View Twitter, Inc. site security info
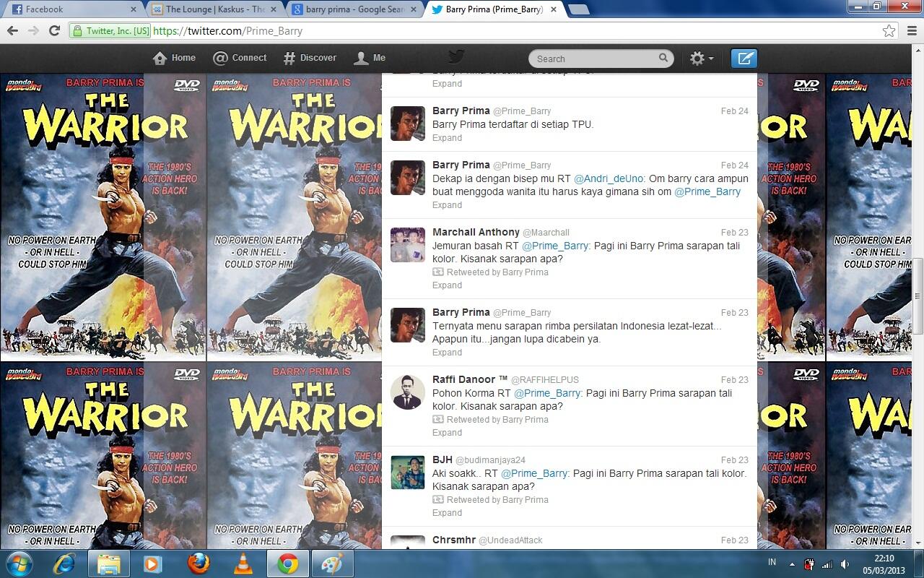The image size is (924, 578). (x=110, y=31)
